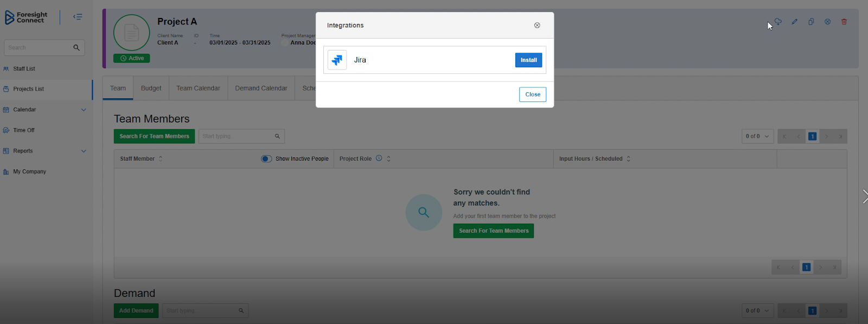Switch to the Budget tab
The image size is (868, 324).
[151, 88]
